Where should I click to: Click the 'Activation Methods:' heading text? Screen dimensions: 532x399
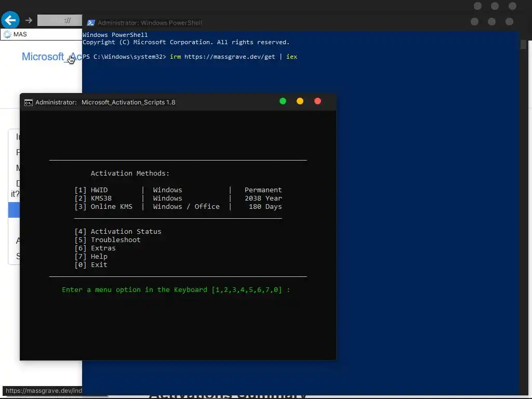130,174
